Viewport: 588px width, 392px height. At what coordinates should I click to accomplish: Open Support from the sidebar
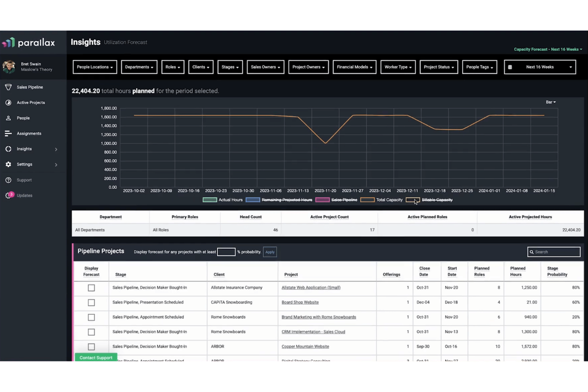click(24, 180)
